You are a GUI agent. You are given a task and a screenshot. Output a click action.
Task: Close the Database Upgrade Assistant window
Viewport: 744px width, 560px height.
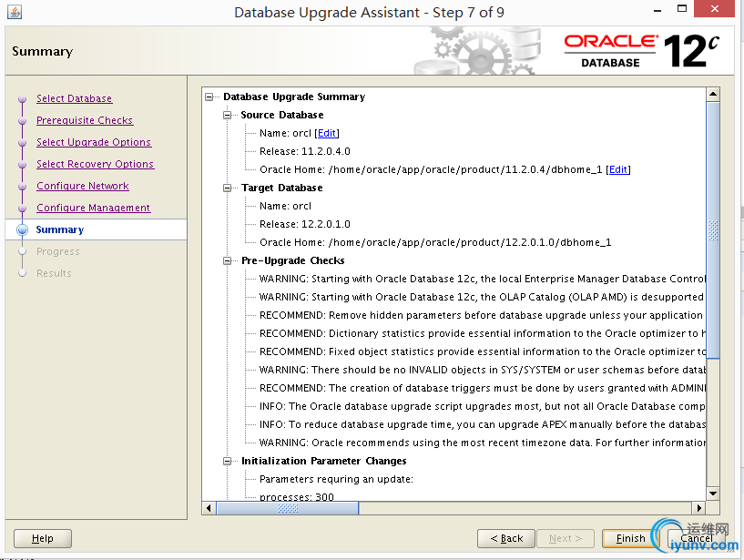coord(715,8)
